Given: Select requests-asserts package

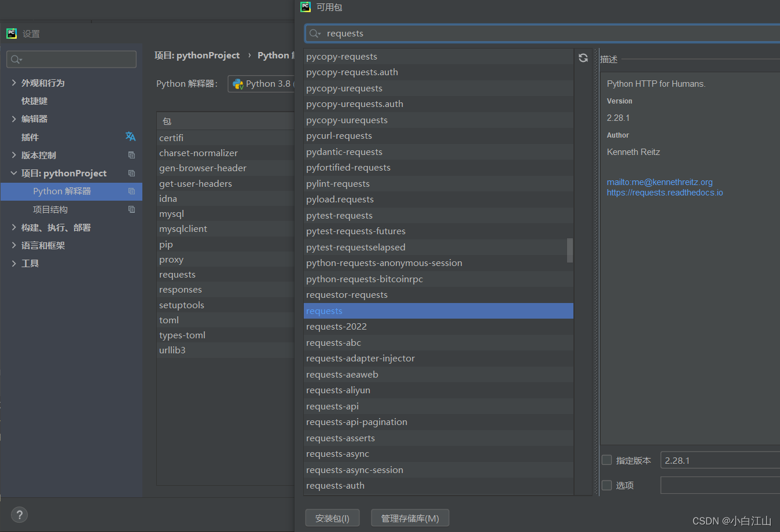Looking at the screenshot, I should [439, 438].
